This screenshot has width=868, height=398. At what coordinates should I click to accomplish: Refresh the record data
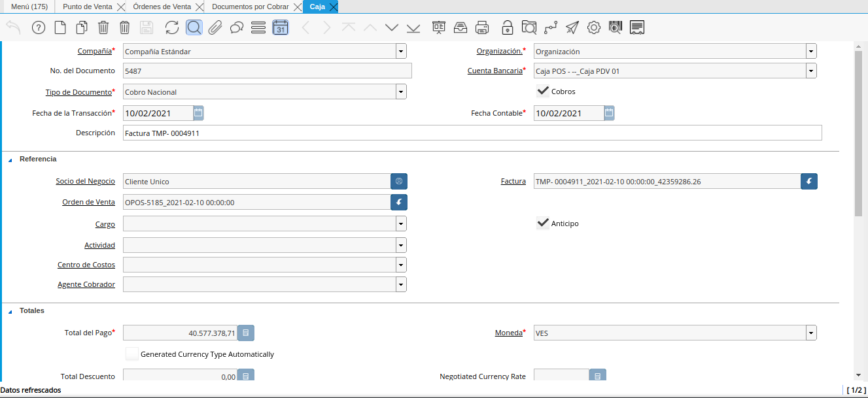[x=172, y=27]
